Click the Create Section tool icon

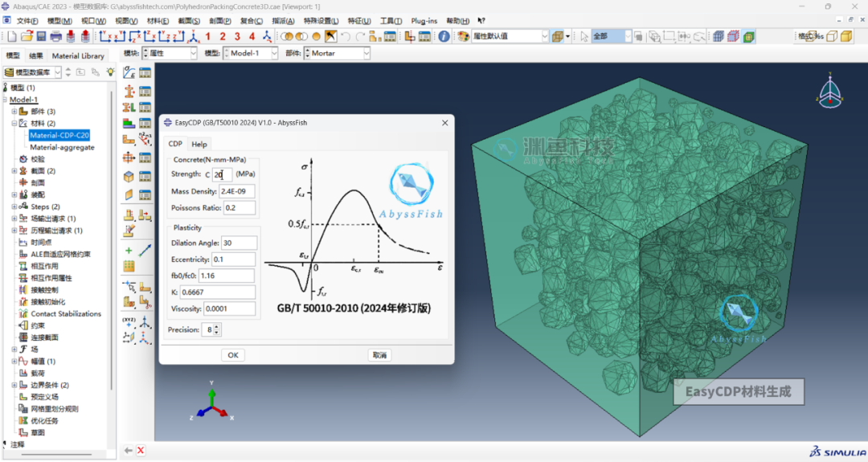point(129,90)
